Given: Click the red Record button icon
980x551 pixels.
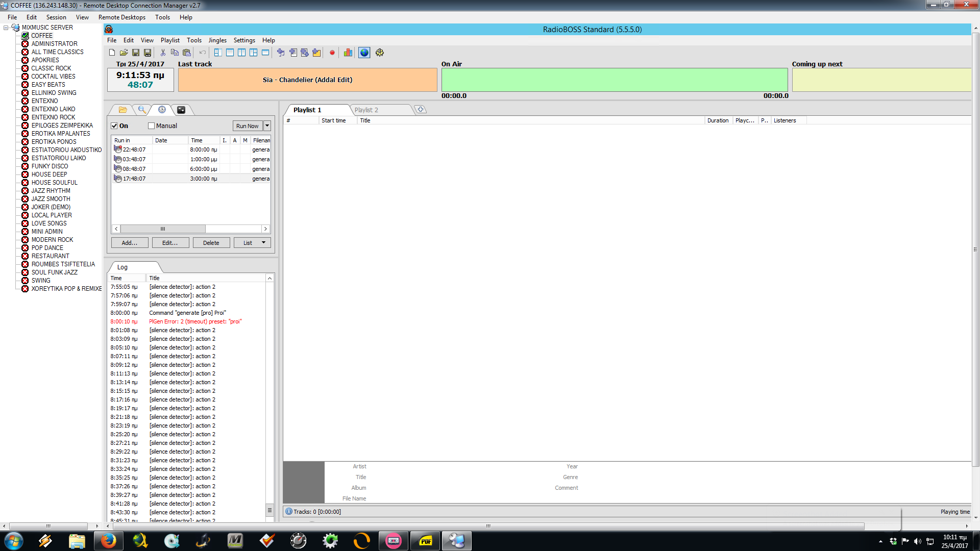Looking at the screenshot, I should (332, 53).
